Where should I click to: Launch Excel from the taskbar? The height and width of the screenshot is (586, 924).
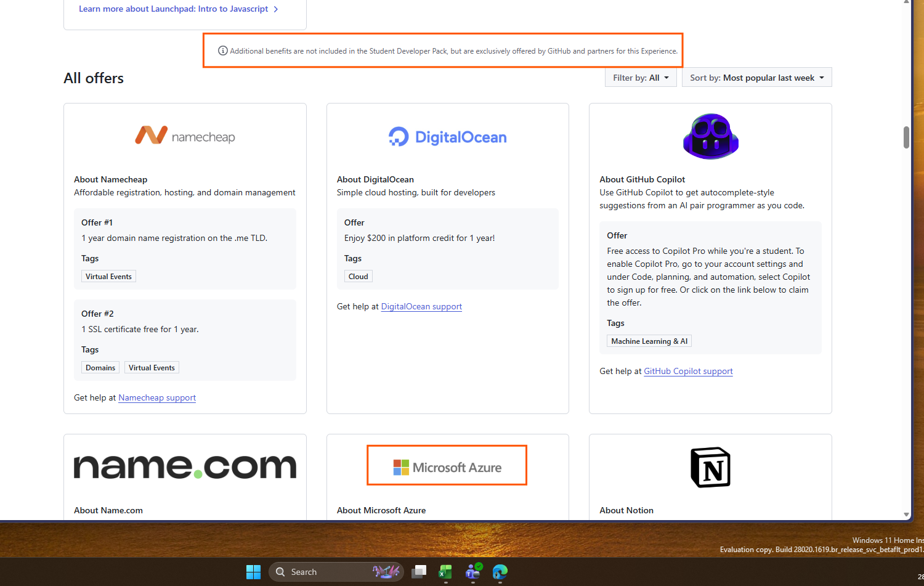pyautogui.click(x=445, y=572)
